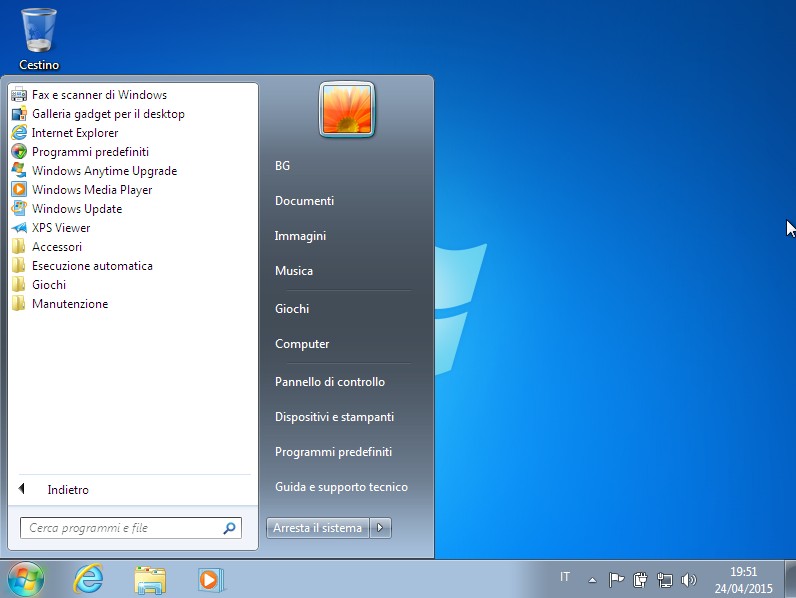Click the 'Fax e scanner di Windows' text
This screenshot has width=796, height=598.
click(x=100, y=95)
